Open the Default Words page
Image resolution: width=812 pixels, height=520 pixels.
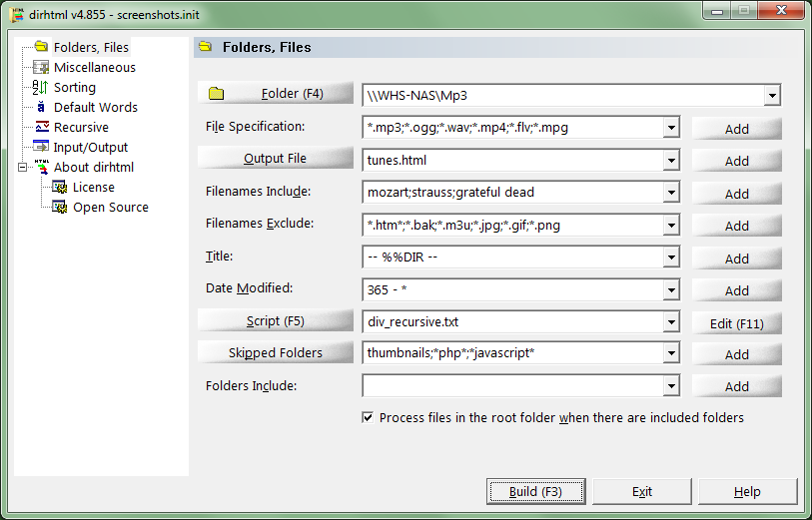click(x=96, y=107)
